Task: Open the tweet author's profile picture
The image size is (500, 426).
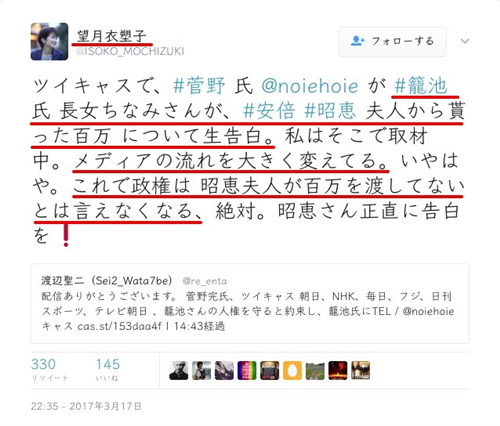Action: click(49, 42)
